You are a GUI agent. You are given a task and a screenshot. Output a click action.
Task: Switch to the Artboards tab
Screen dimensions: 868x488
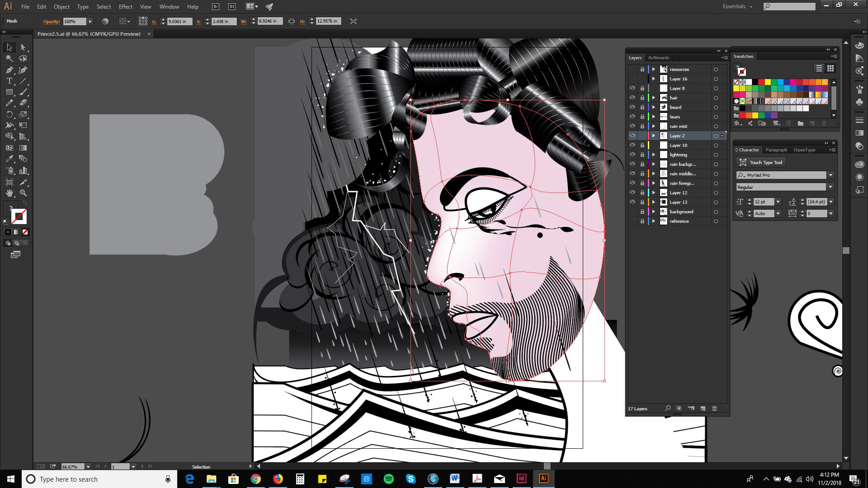click(658, 57)
